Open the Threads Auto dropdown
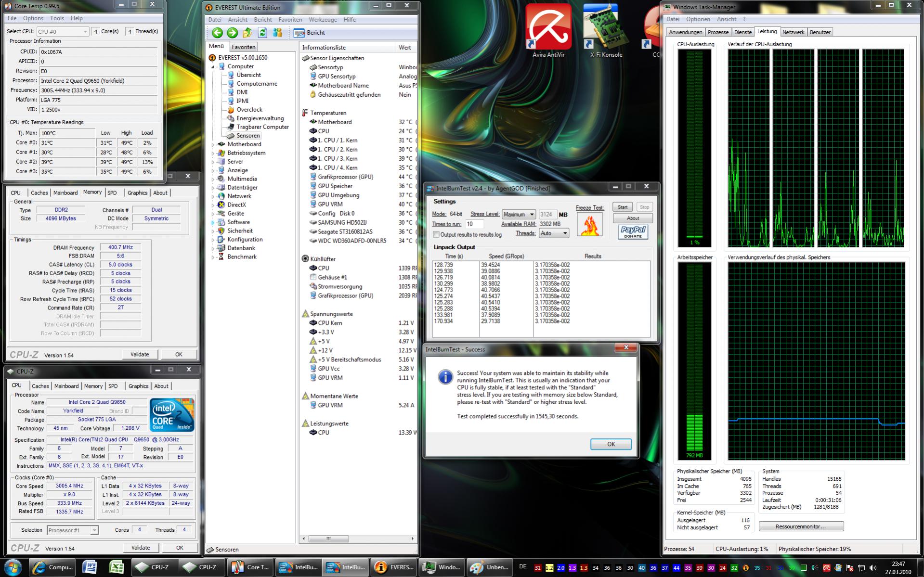 click(x=553, y=233)
